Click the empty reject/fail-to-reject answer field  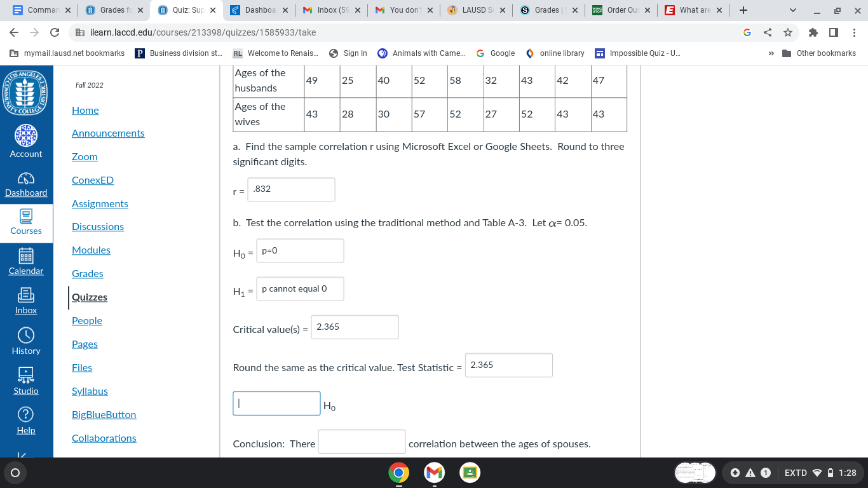(x=276, y=403)
